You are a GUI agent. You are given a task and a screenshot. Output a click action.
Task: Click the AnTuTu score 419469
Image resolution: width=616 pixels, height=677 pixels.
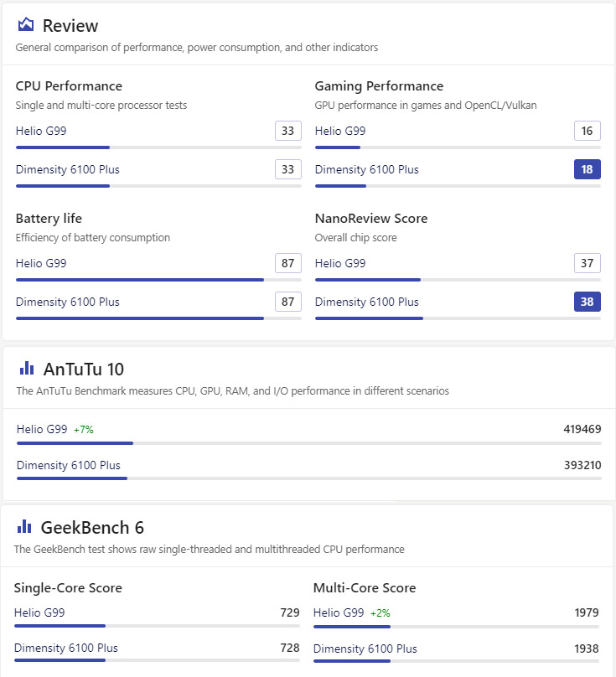(x=582, y=429)
